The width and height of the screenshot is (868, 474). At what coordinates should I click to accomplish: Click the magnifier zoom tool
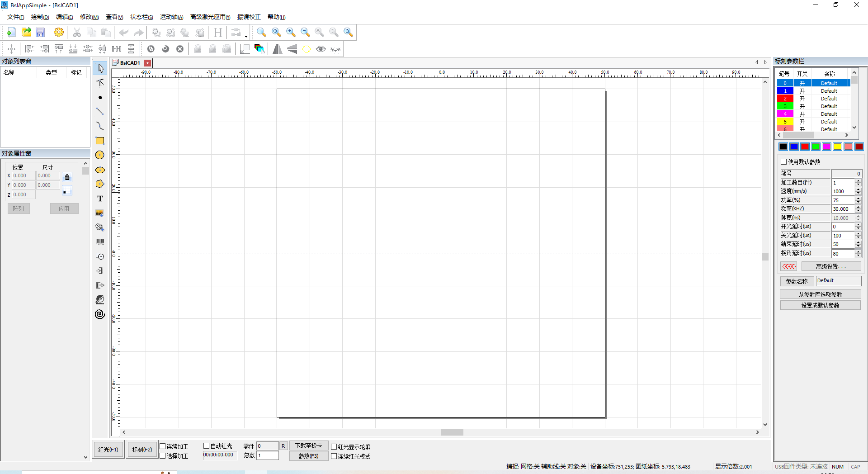point(261,32)
